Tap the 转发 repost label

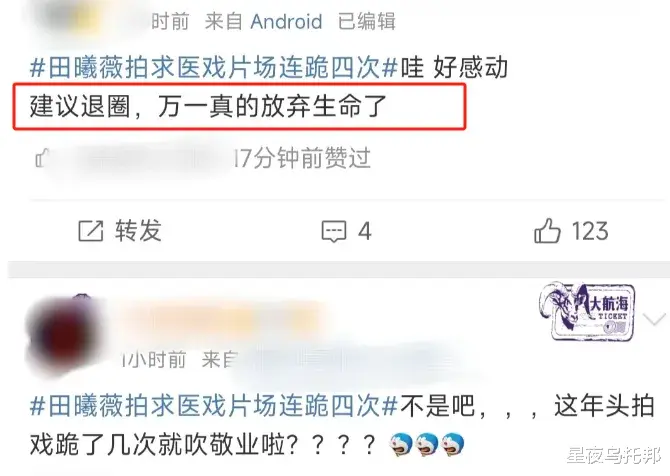pyautogui.click(x=138, y=231)
